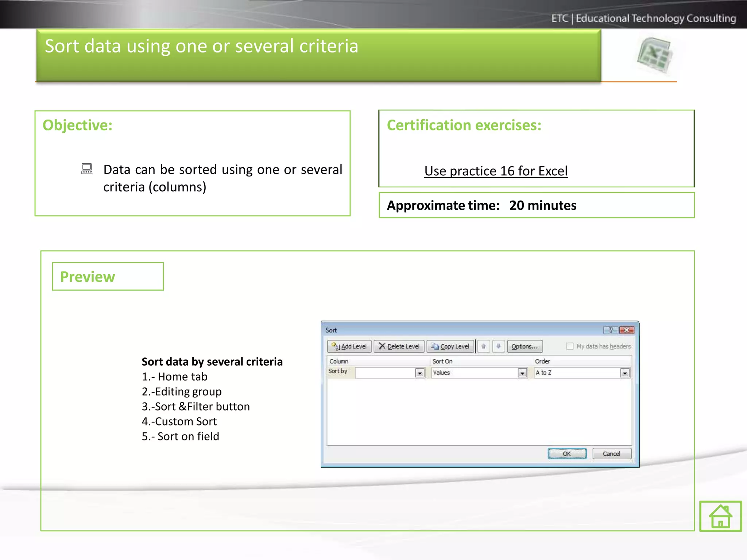Image resolution: width=747 pixels, height=560 pixels.
Task: Click the home icon button
Action: click(x=720, y=516)
